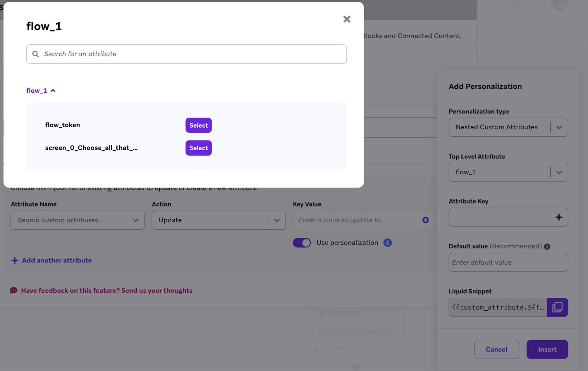Focus the Enter default value field
The image size is (588, 371).
[x=508, y=262]
